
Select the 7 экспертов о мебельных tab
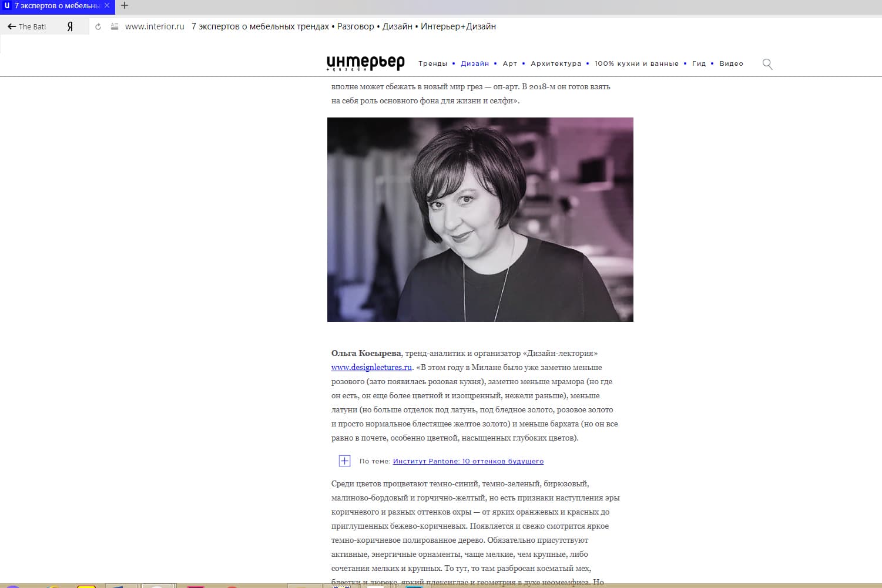[x=56, y=6]
